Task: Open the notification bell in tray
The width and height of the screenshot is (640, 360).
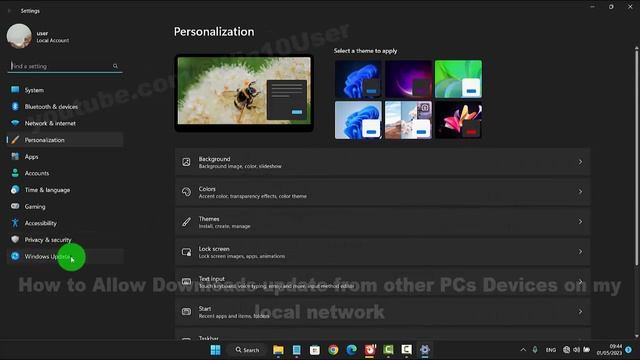Action: click(x=629, y=350)
